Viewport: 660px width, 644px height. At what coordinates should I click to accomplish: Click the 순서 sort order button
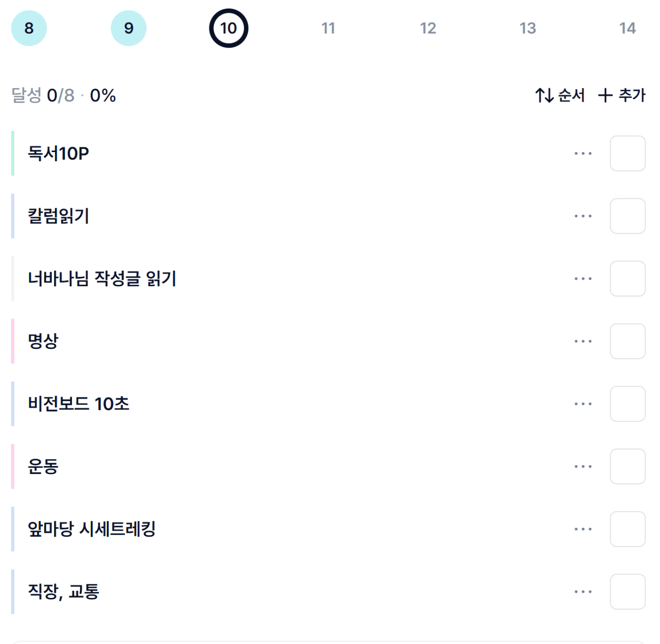(x=560, y=96)
